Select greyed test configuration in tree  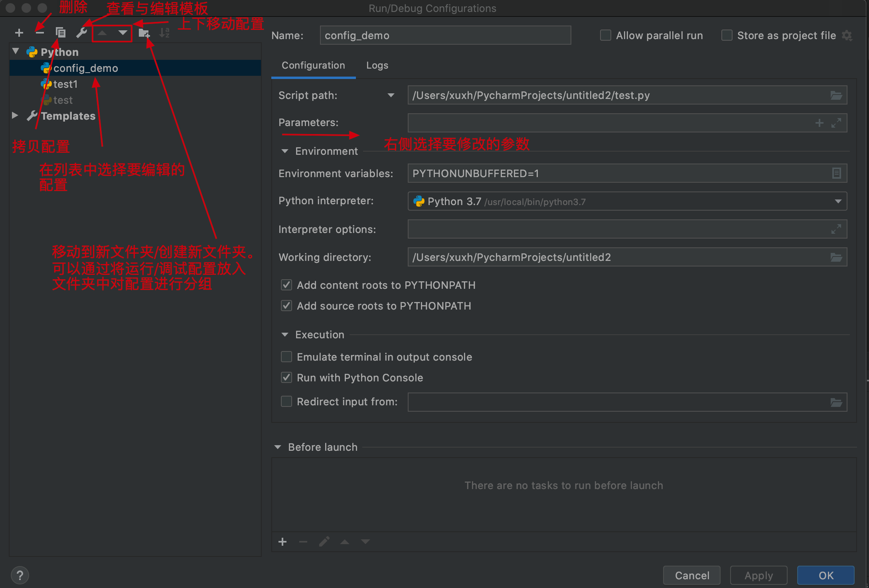point(135,100)
